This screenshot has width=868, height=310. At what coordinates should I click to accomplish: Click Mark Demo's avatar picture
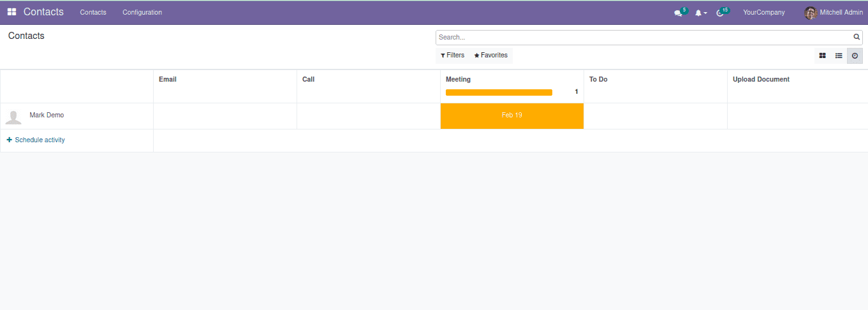click(x=13, y=117)
